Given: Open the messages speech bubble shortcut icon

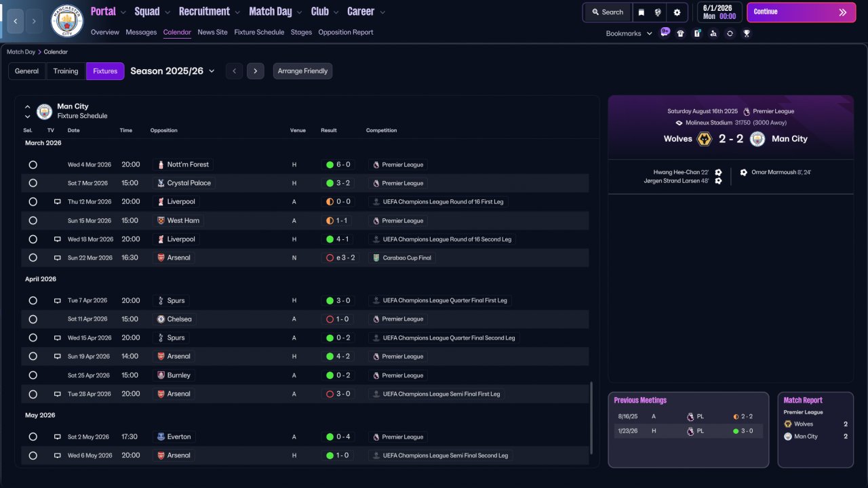Looking at the screenshot, I should tap(665, 32).
